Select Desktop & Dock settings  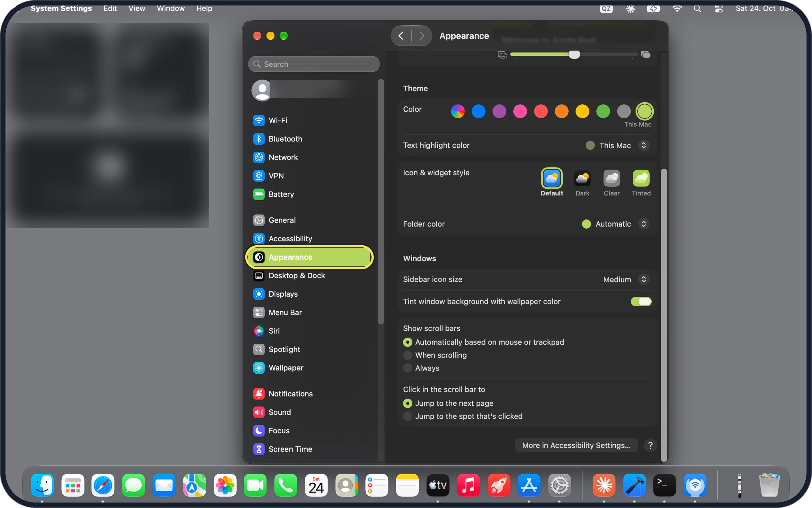(310, 276)
